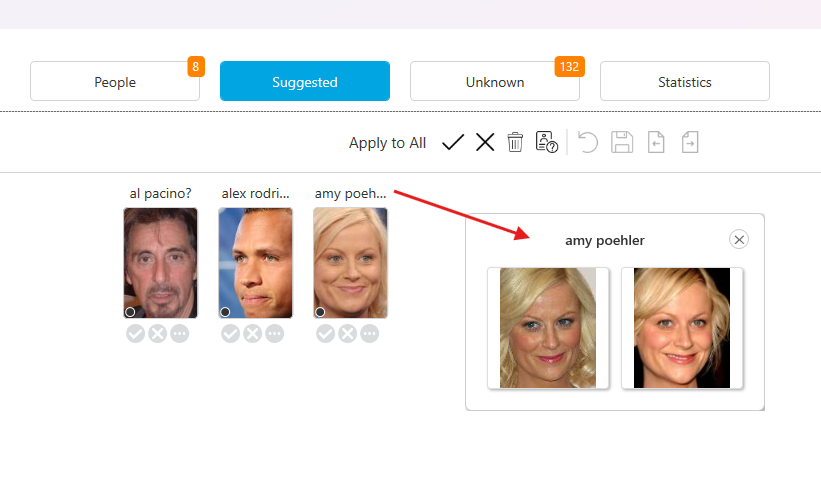Viewport: 821px width, 482px height.
Task: Click the alex rodri... face thumbnail
Action: pos(256,263)
